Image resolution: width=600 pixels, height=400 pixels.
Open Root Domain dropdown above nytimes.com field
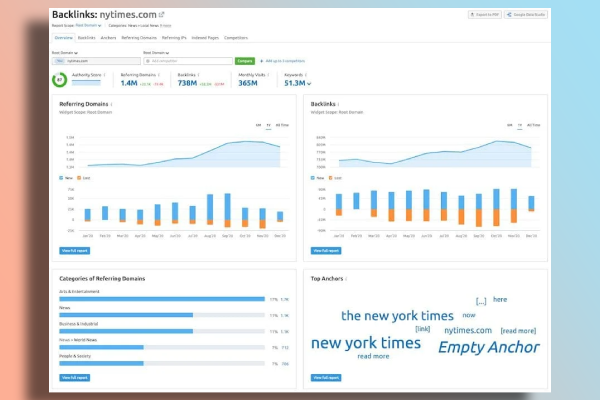click(x=65, y=53)
